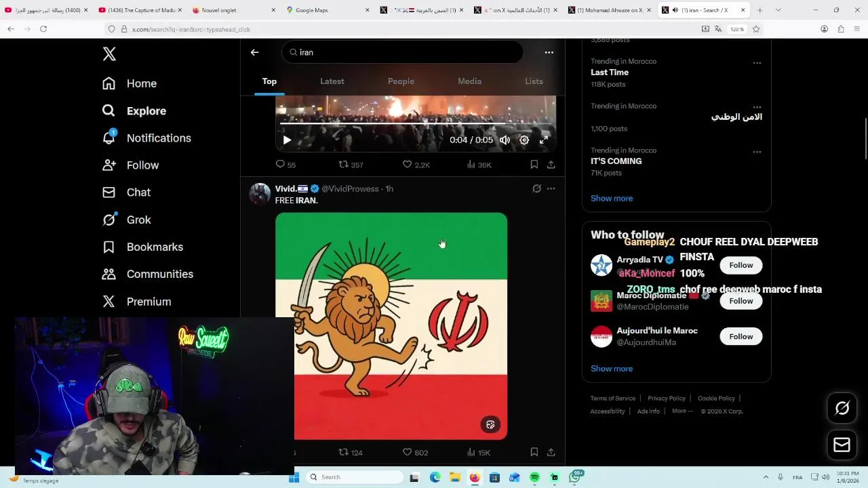Open Terms of Service link
The width and height of the screenshot is (868, 488).
point(612,399)
